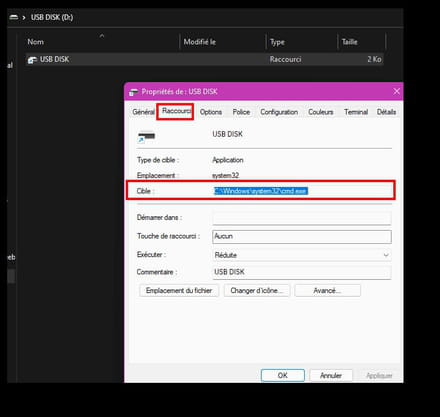
Task: Switch to the Détails tab
Action: [x=386, y=112]
